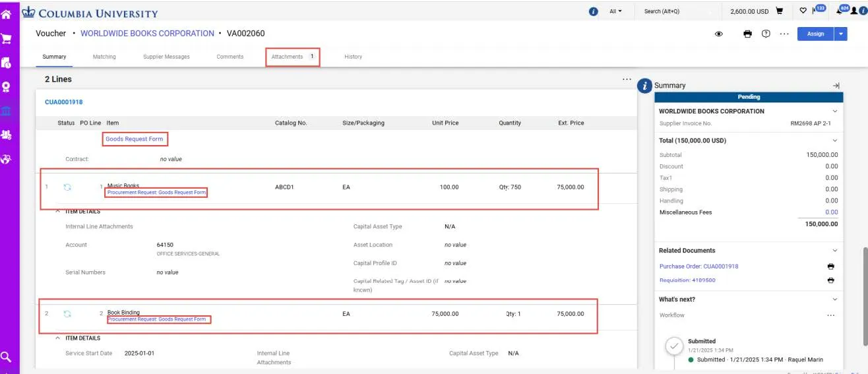Click the refresh status icon on line 1

point(67,187)
